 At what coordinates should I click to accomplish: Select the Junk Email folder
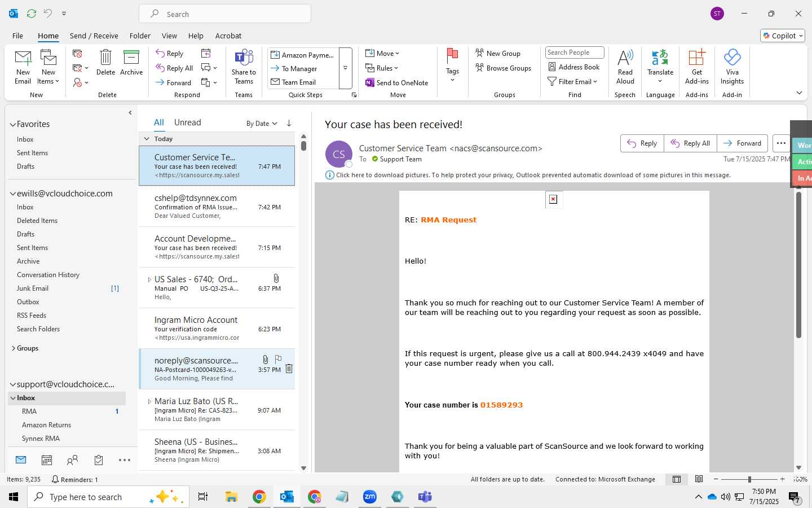pyautogui.click(x=33, y=288)
